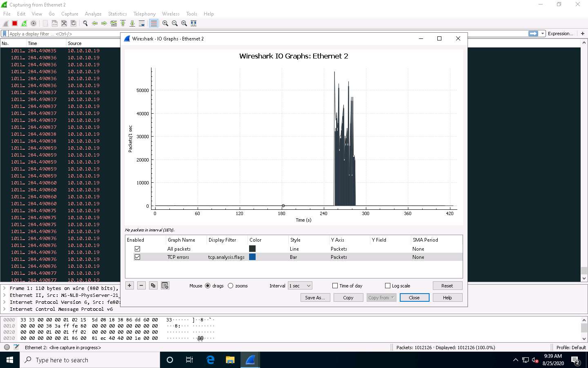588x368 pixels.
Task: Clear all graphs icon in IO Graphs
Action: click(165, 285)
